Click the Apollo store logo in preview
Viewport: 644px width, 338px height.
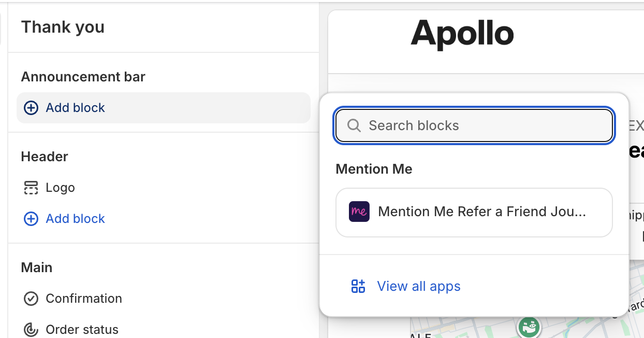(x=462, y=34)
